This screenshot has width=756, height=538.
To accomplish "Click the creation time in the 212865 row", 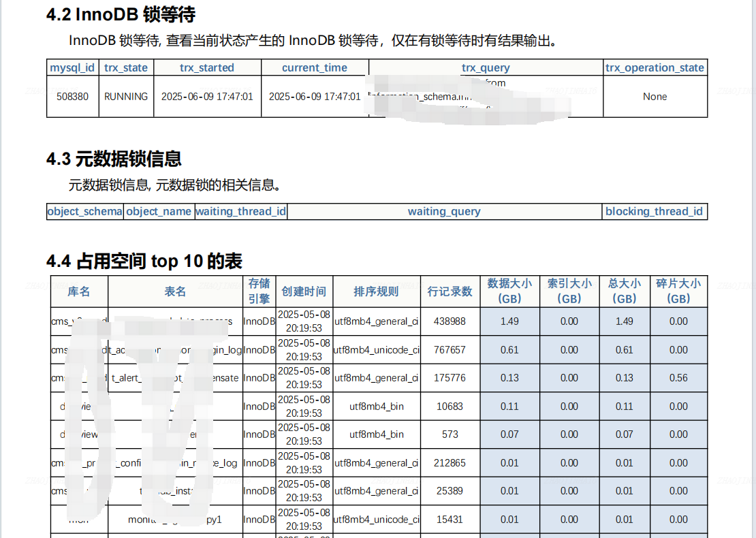I will (x=304, y=463).
